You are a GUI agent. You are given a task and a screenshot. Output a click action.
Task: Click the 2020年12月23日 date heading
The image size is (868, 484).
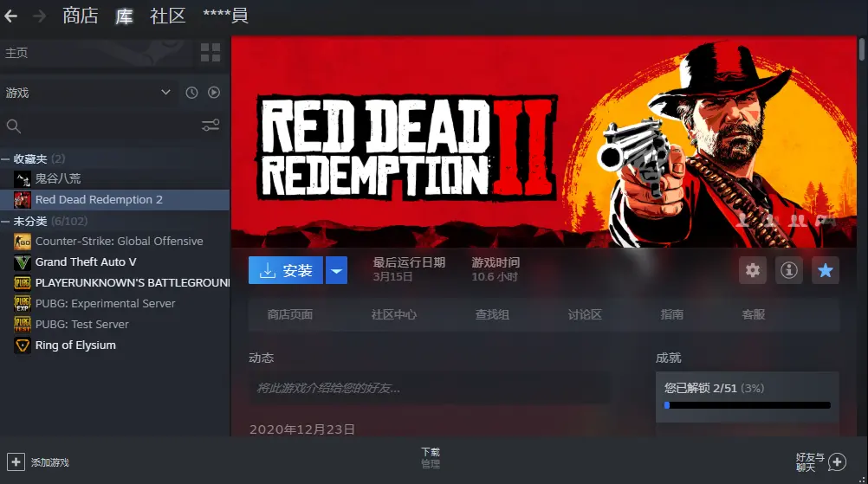click(302, 429)
